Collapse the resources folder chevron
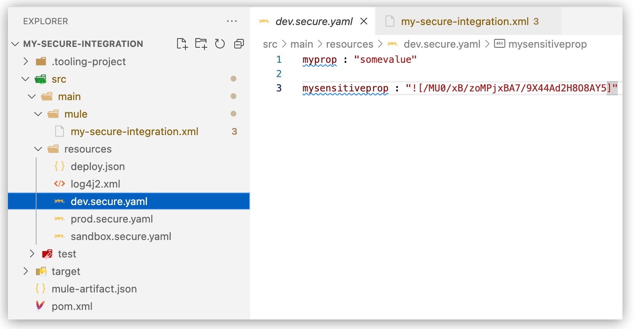The height and width of the screenshot is (329, 644). 39,149
